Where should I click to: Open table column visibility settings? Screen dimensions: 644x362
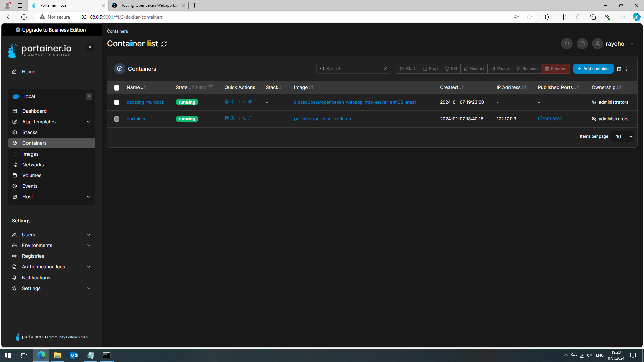pyautogui.click(x=619, y=69)
